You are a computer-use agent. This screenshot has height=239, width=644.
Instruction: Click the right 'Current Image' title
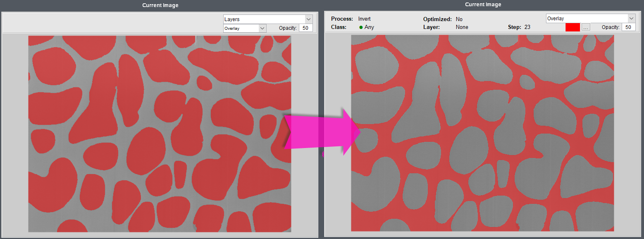tap(483, 5)
